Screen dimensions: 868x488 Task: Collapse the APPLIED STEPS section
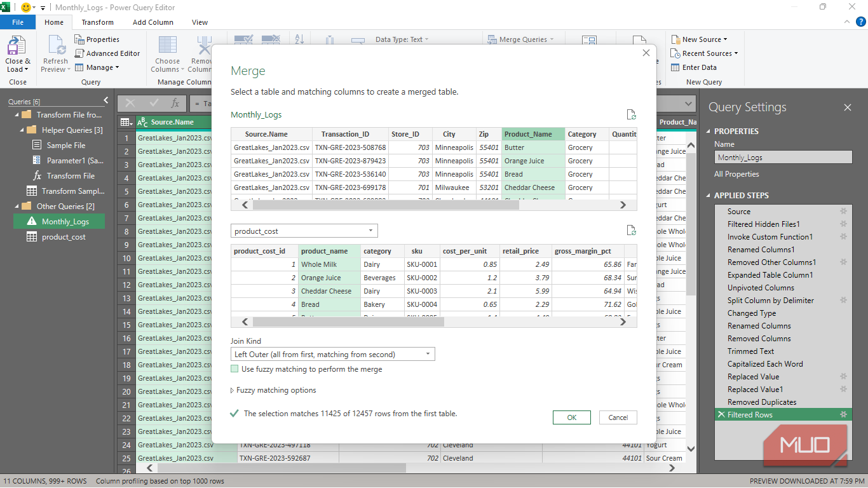[709, 196]
